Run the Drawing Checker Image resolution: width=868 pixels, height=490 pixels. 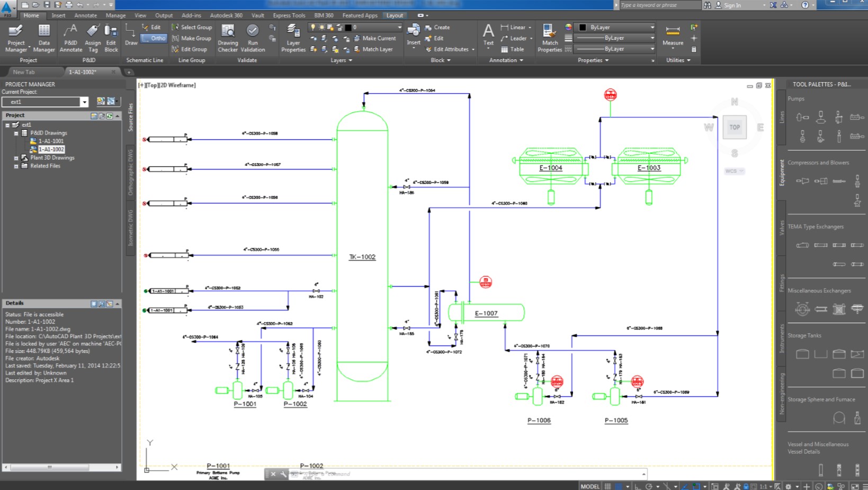(228, 37)
